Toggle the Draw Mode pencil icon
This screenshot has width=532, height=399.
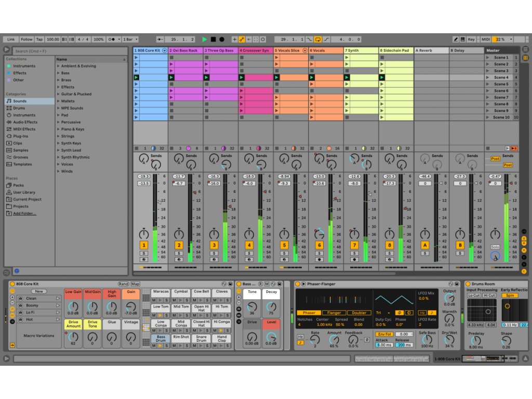456,39
